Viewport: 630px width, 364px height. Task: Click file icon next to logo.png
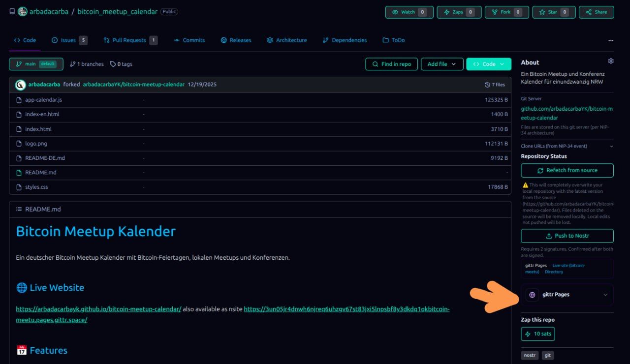click(19, 144)
